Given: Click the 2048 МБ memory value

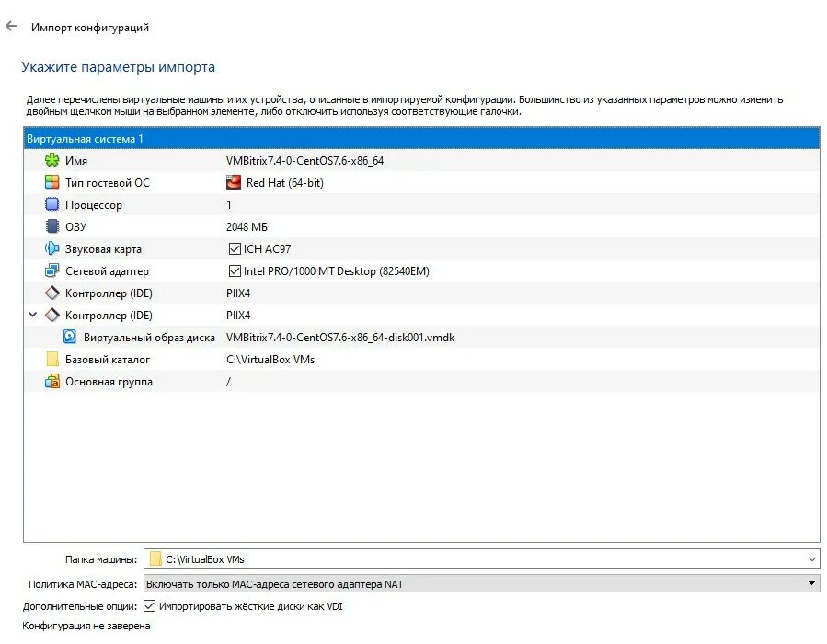Looking at the screenshot, I should tap(247, 227).
